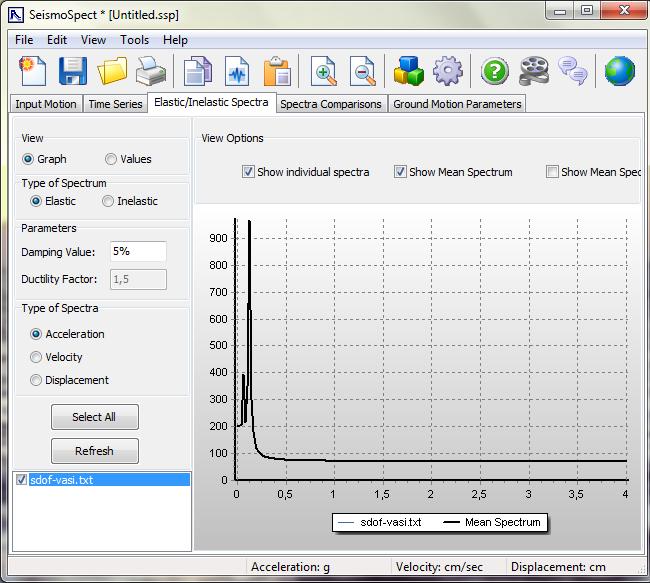Select Velocity spectra type
This screenshot has height=583, width=650.
(36, 357)
